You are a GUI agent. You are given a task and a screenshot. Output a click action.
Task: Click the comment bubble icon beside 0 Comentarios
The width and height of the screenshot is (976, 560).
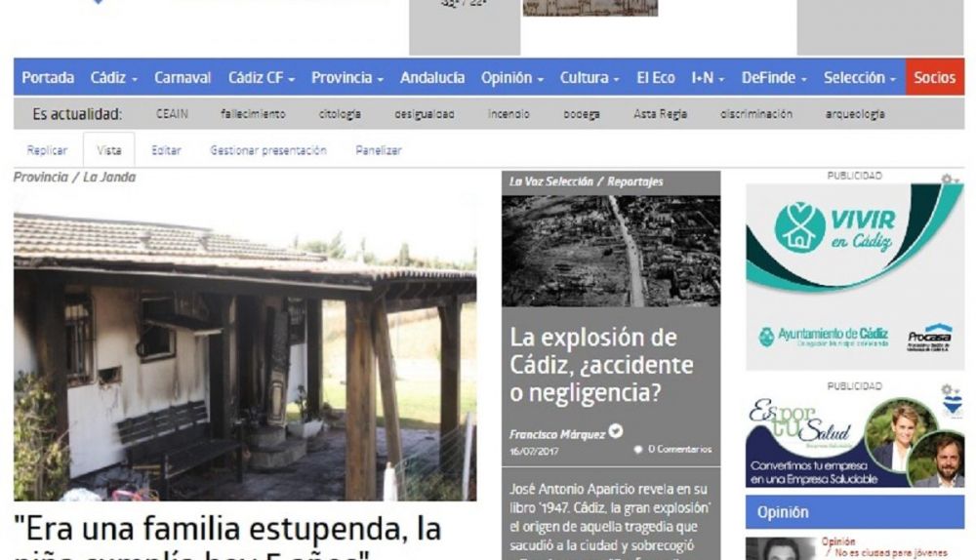click(637, 450)
